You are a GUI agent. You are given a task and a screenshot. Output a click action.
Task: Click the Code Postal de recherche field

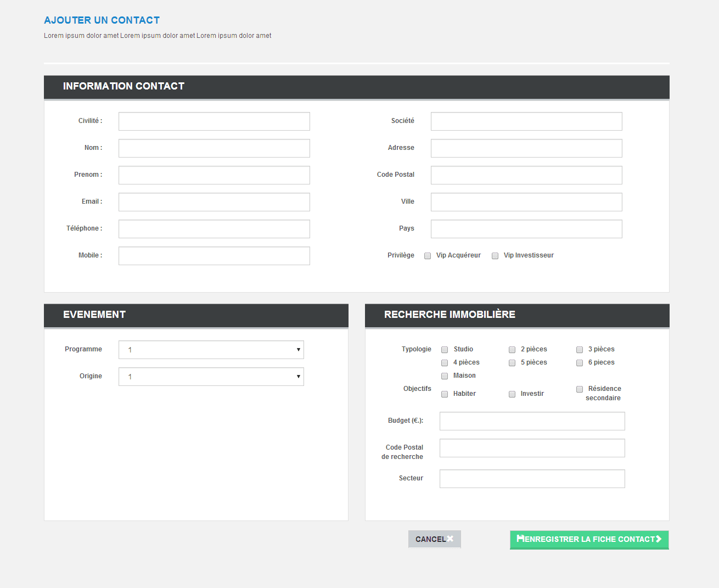[531, 447]
